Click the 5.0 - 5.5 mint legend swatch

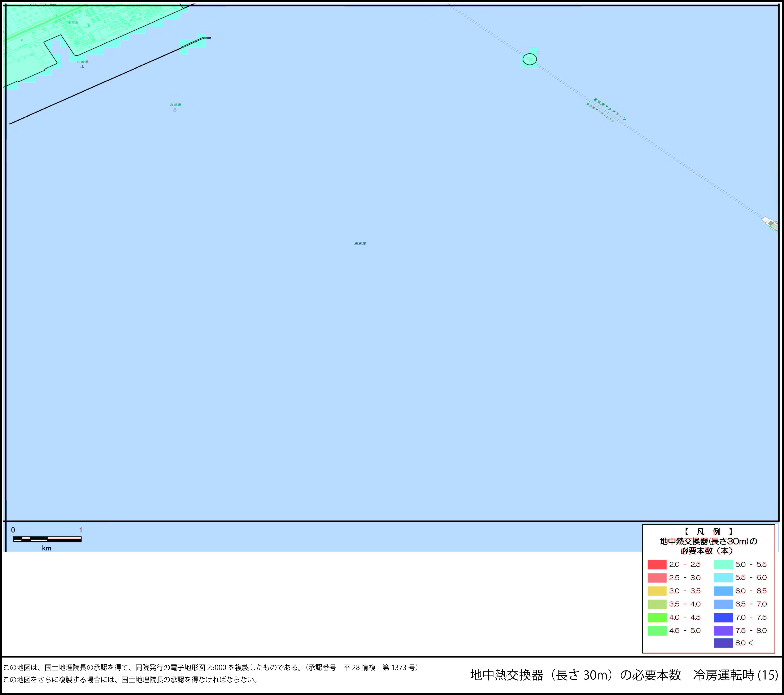click(723, 565)
